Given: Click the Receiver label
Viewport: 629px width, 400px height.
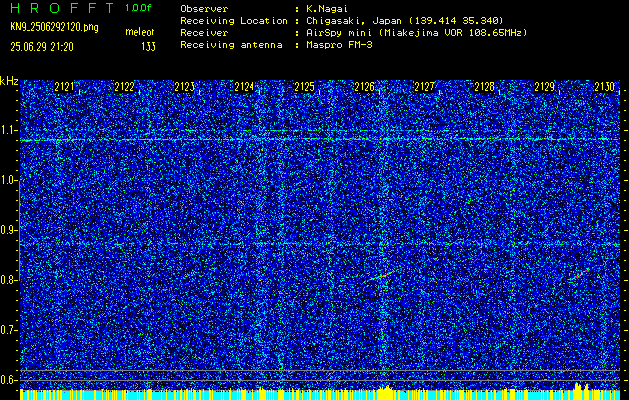Looking at the screenshot, I should tap(204, 33).
